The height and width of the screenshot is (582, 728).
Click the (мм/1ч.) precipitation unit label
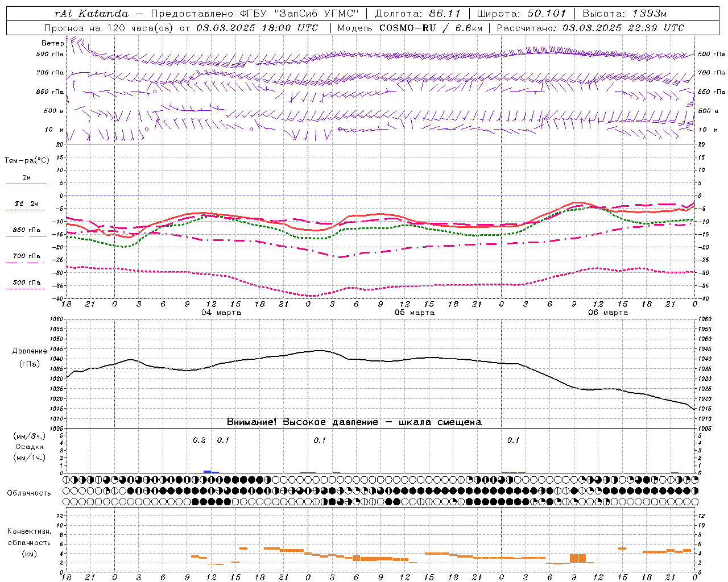pyautogui.click(x=29, y=458)
